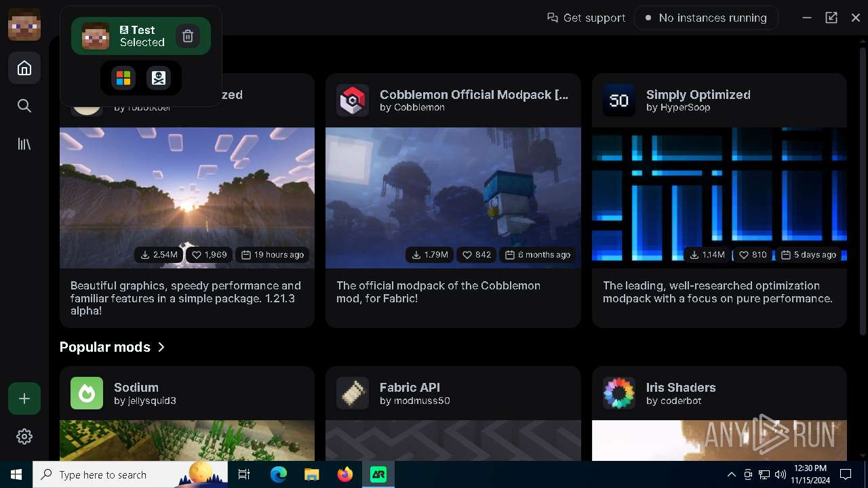Click the Cobblemon modpack description text
Viewport: 868px width, 488px height.
pos(439,292)
